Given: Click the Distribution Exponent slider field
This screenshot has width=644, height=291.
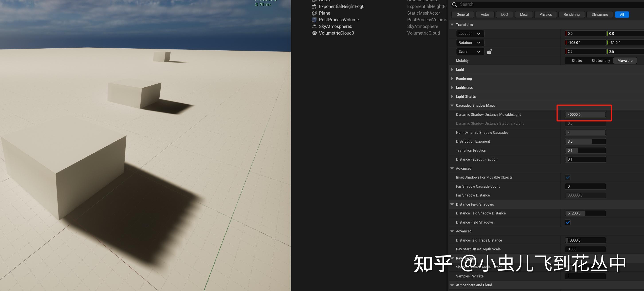Looking at the screenshot, I should pyautogui.click(x=585, y=141).
